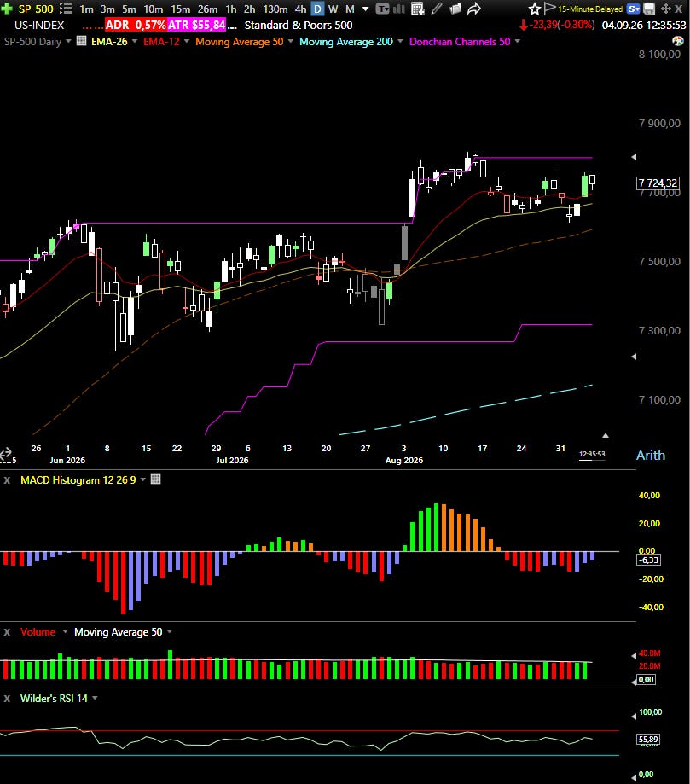Image resolution: width=690 pixels, height=784 pixels.
Task: Toggle the Arith scale button
Action: (x=651, y=455)
